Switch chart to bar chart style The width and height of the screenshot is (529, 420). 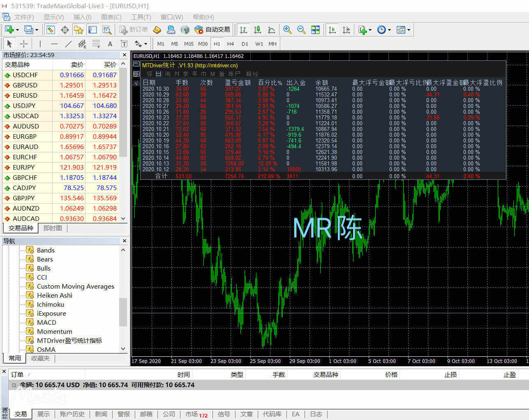[x=244, y=30]
